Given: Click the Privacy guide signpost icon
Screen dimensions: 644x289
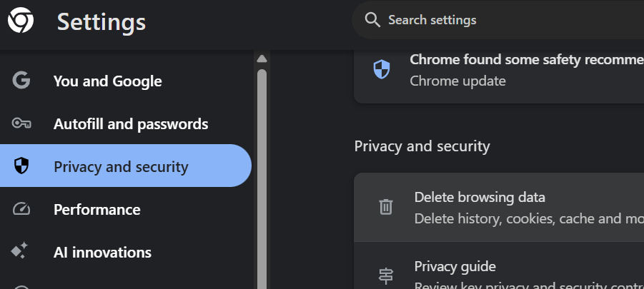Looking at the screenshot, I should pos(386,275).
